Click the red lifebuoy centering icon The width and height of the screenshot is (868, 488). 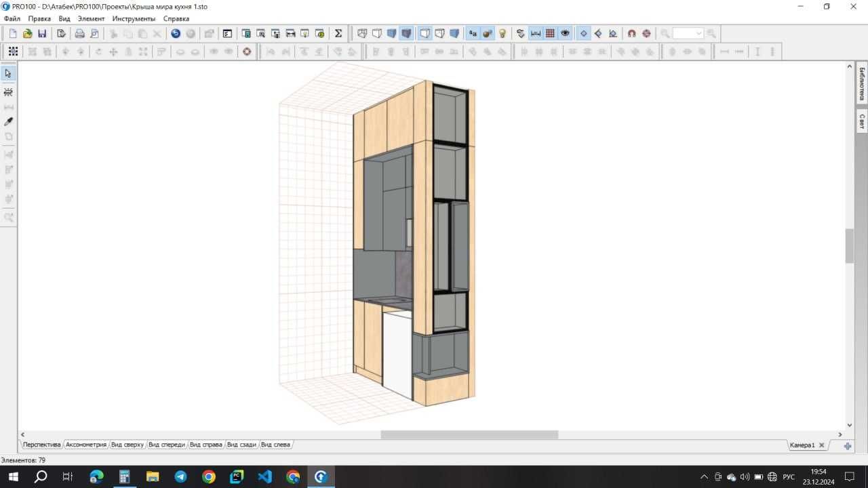click(x=646, y=34)
